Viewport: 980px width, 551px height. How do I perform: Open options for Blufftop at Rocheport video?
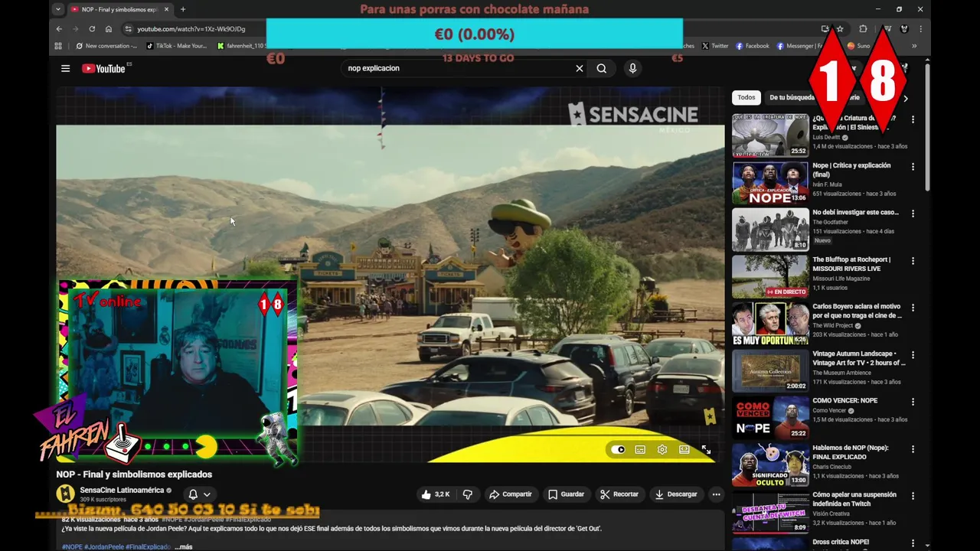pyautogui.click(x=913, y=261)
